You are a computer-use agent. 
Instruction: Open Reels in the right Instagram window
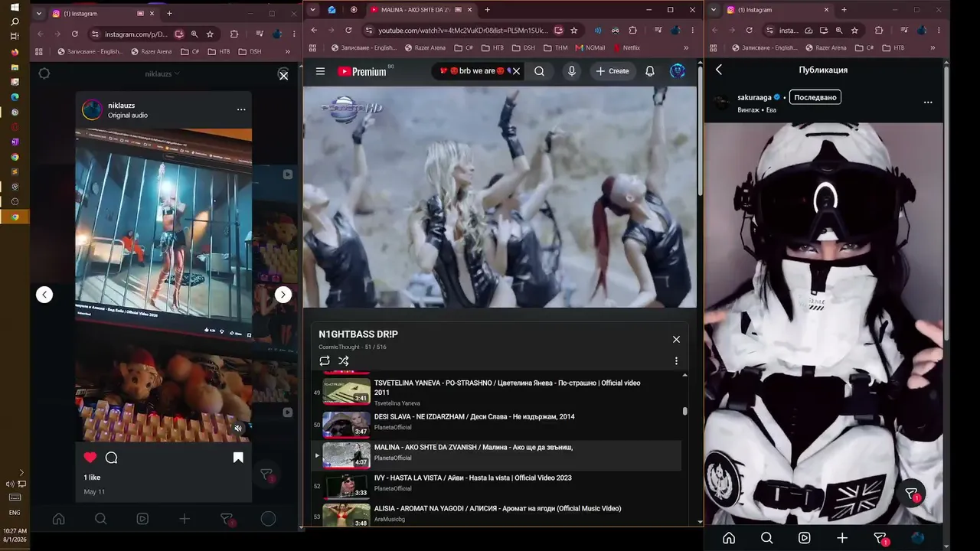(x=805, y=538)
